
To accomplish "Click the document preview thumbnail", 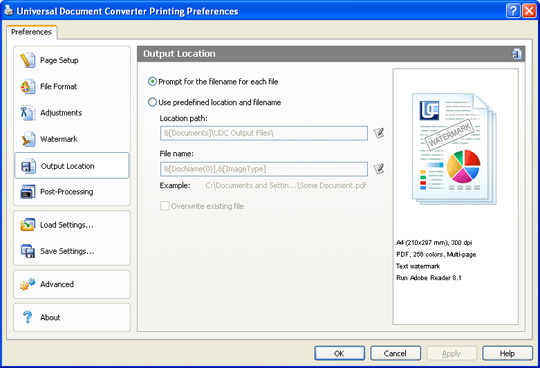I will tap(454, 149).
